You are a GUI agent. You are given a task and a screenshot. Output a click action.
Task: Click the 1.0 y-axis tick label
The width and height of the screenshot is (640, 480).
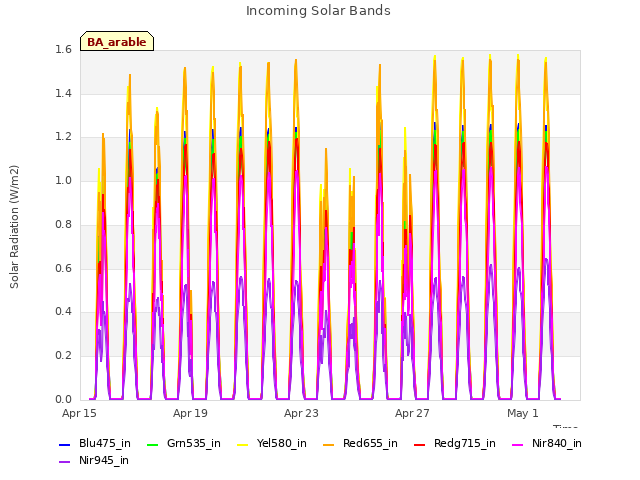pos(63,180)
